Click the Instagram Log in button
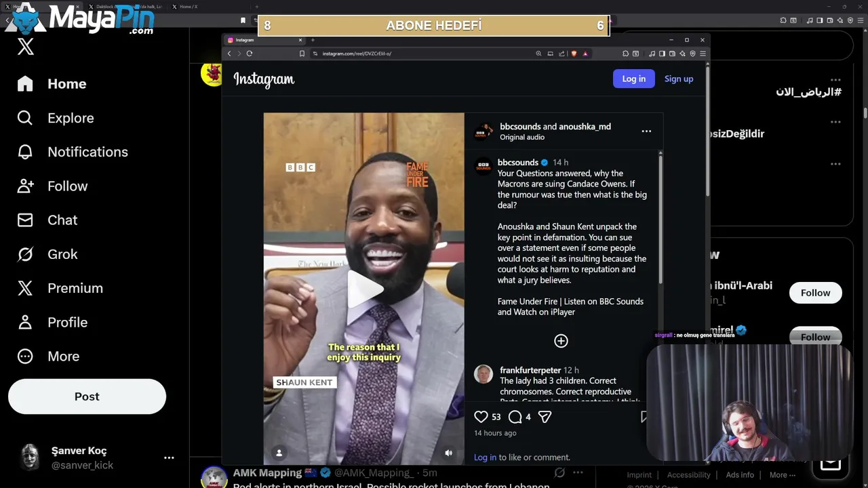 point(634,79)
